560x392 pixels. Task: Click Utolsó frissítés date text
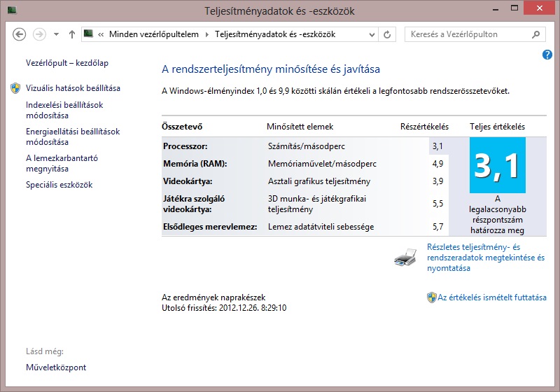click(224, 308)
